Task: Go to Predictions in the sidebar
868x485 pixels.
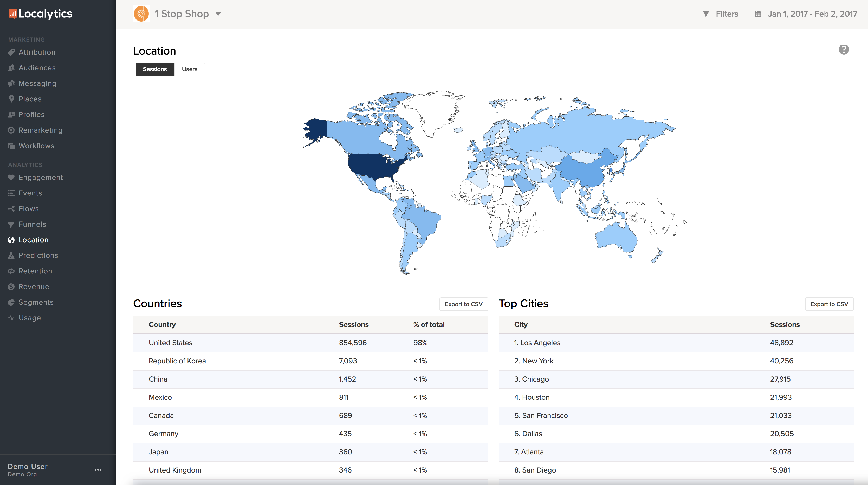Action: point(38,255)
